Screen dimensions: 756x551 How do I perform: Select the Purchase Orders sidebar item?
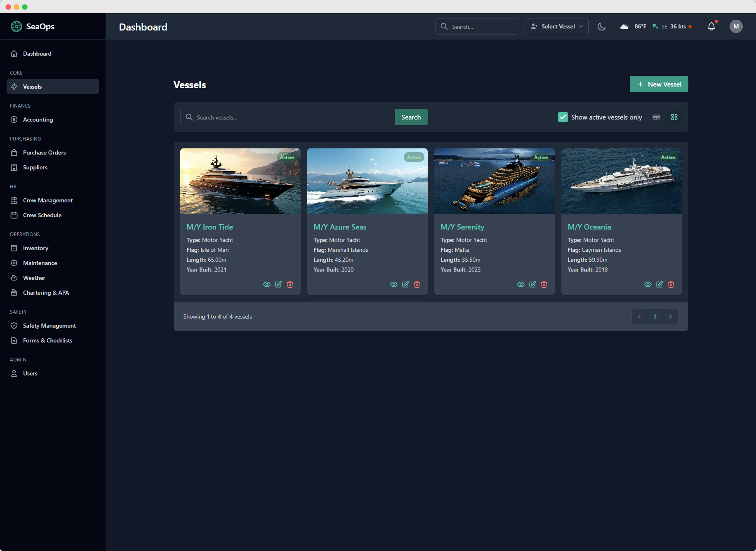click(x=44, y=152)
